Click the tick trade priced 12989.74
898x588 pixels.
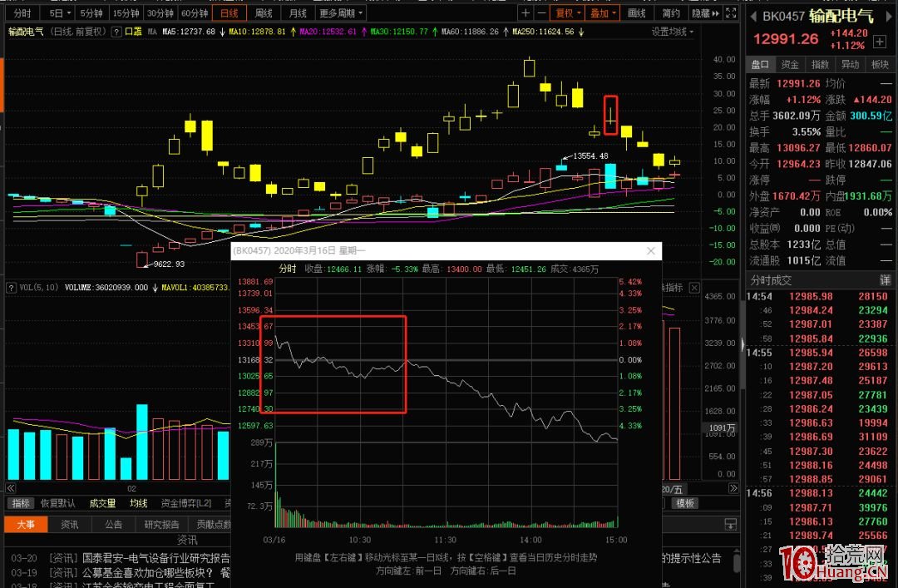point(818,536)
